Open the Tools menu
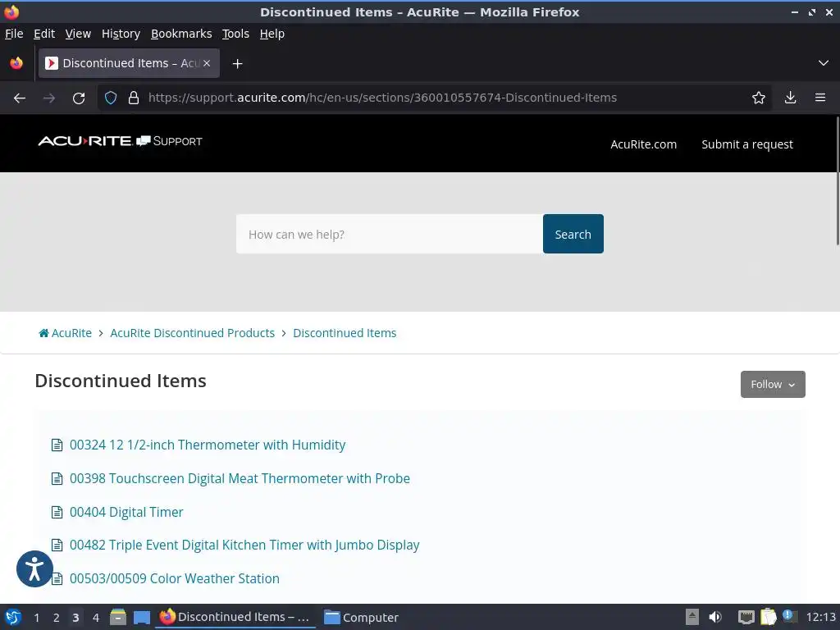The height and width of the screenshot is (630, 840). [235, 34]
